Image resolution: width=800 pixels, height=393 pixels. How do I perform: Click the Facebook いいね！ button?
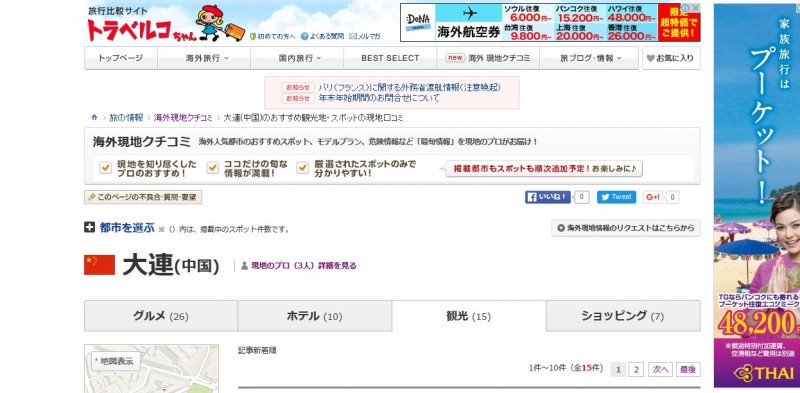point(547,197)
